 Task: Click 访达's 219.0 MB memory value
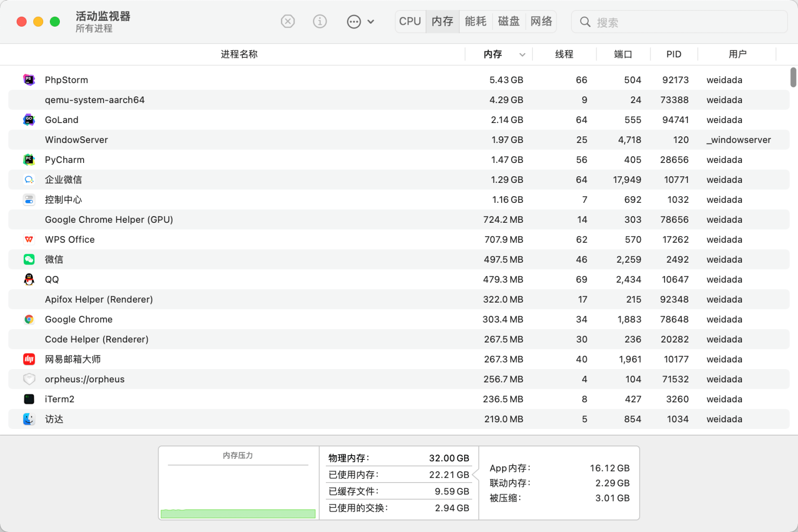503,419
